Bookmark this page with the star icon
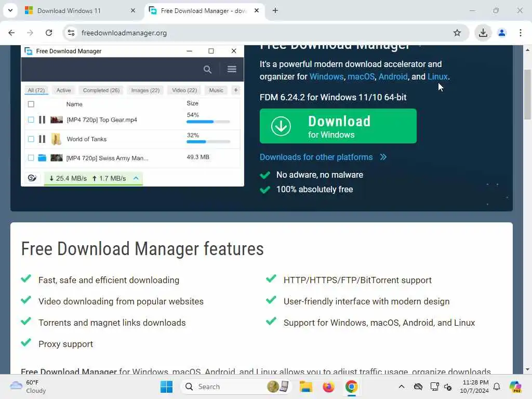 pyautogui.click(x=457, y=33)
